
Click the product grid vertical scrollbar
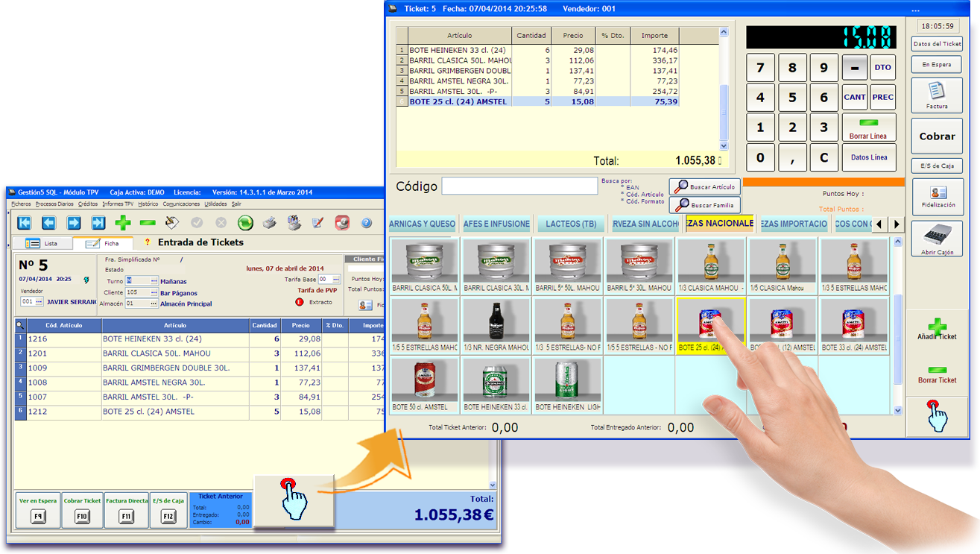tap(897, 325)
